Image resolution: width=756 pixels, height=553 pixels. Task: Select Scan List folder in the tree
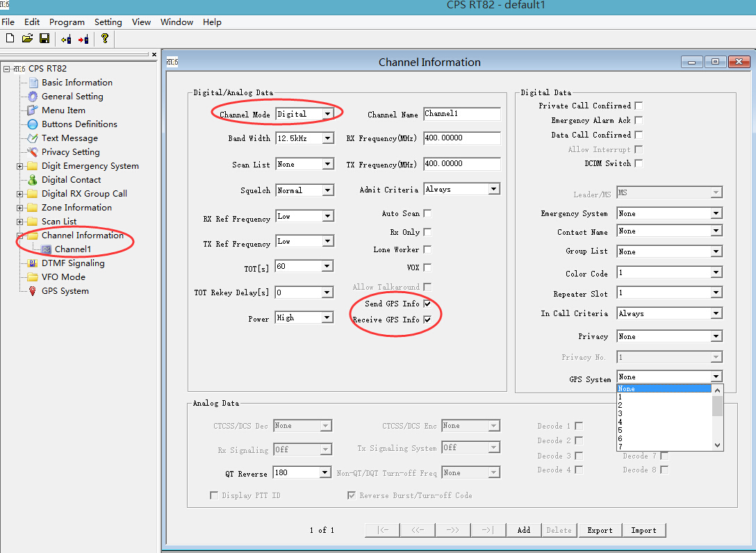tap(59, 222)
